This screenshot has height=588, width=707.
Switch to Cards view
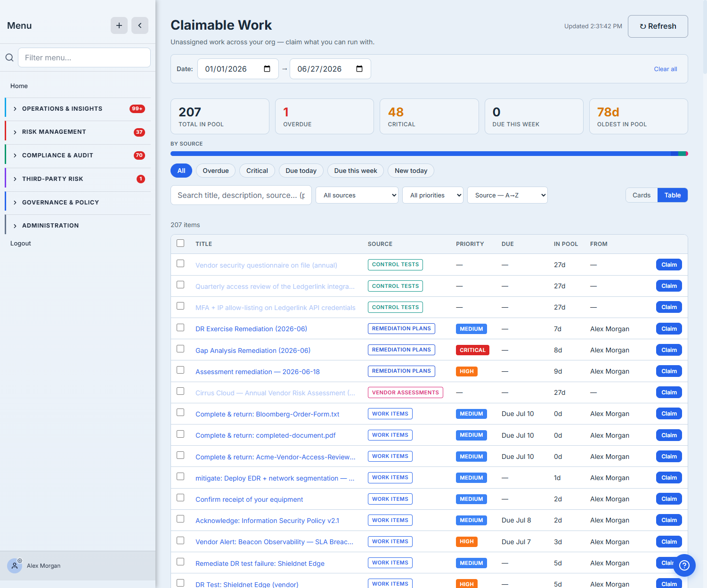coord(642,195)
